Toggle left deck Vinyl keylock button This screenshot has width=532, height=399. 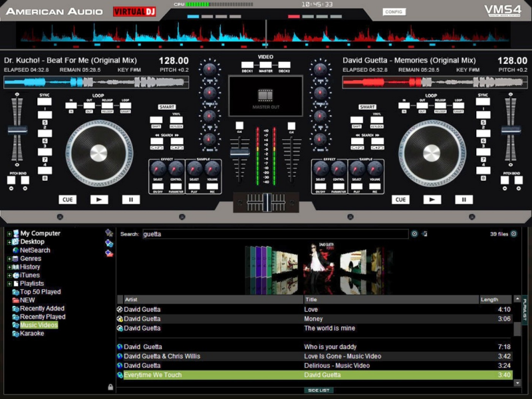176,120
